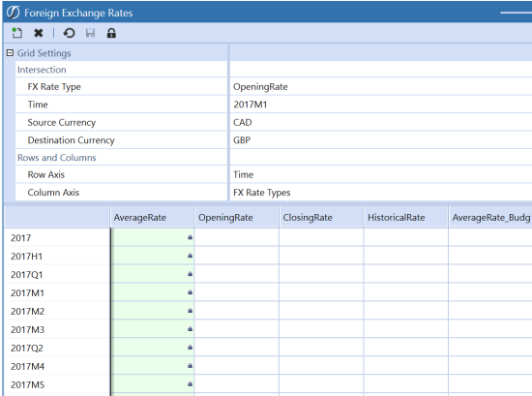Screen dimensions: 532x396
Task: Click the refresh arrow icon
Action: click(x=69, y=33)
